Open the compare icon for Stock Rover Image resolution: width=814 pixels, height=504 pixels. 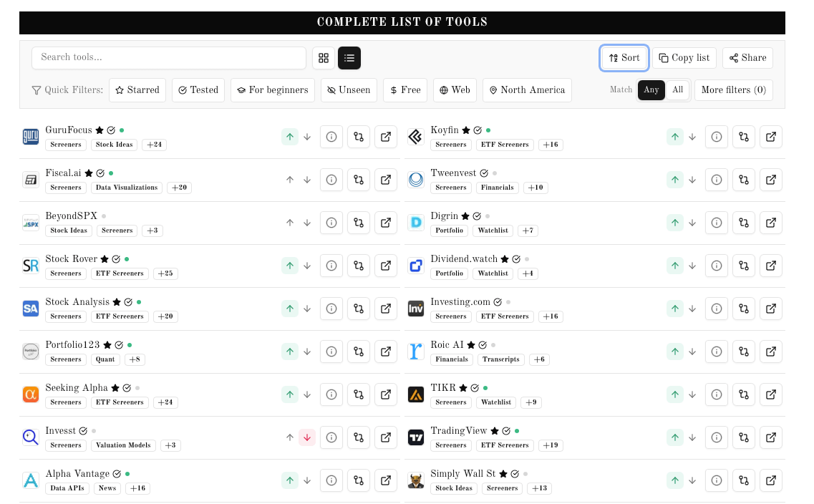tap(359, 266)
